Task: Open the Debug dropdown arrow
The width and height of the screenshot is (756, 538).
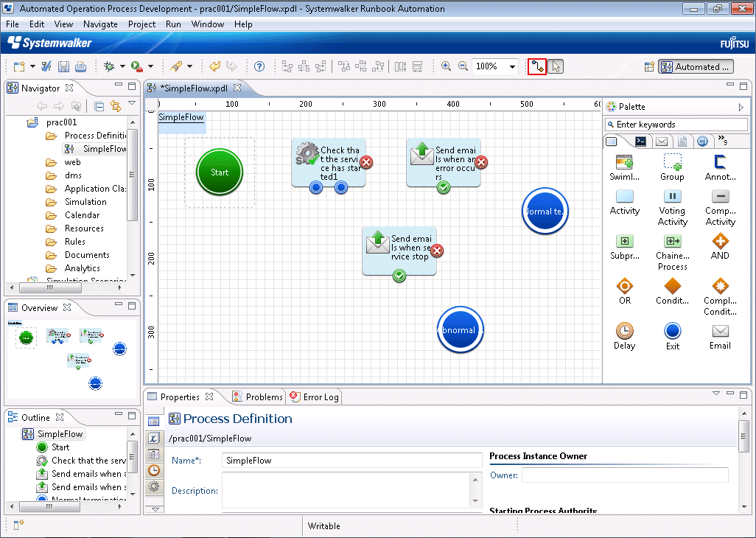Action: [122, 66]
